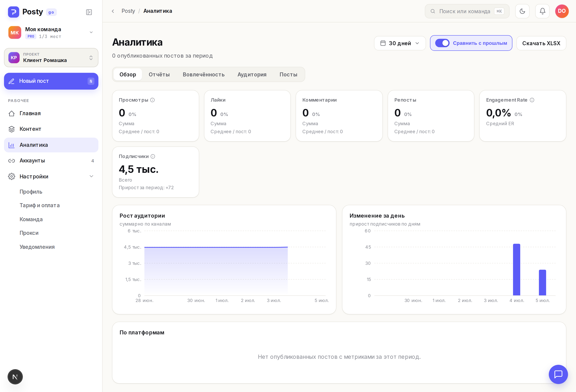
Task: Toggle dark mode moon icon
Action: coord(522,11)
